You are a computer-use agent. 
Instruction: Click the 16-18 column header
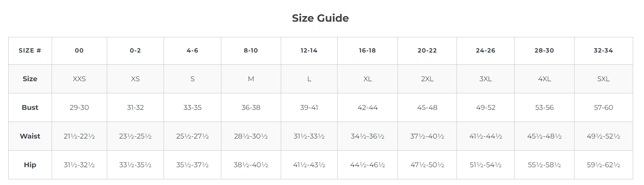(x=367, y=50)
